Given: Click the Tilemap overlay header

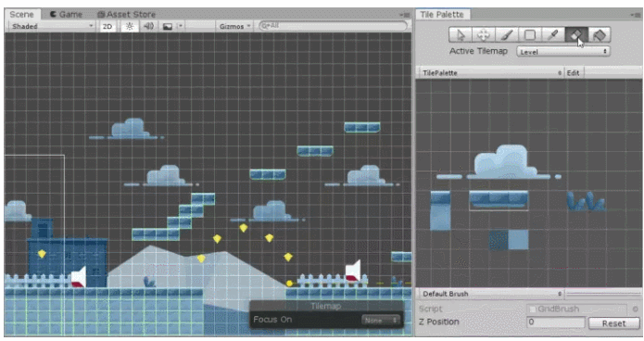Looking at the screenshot, I should click(x=326, y=306).
